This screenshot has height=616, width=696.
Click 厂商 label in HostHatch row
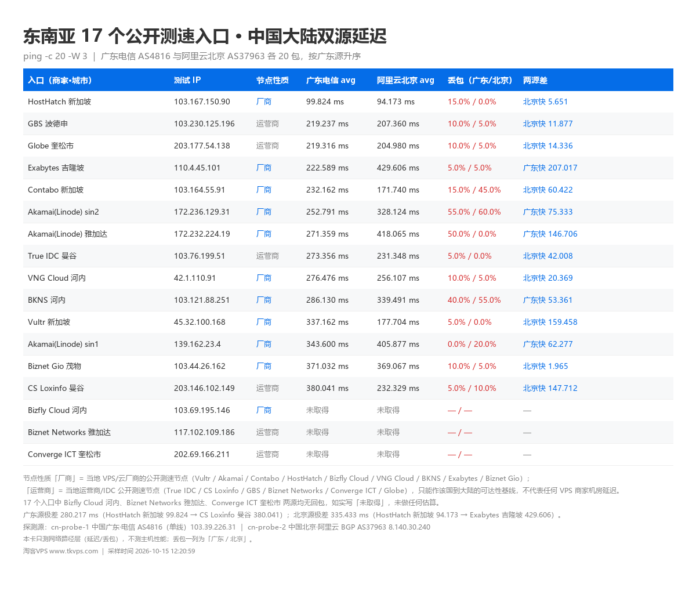click(x=264, y=102)
